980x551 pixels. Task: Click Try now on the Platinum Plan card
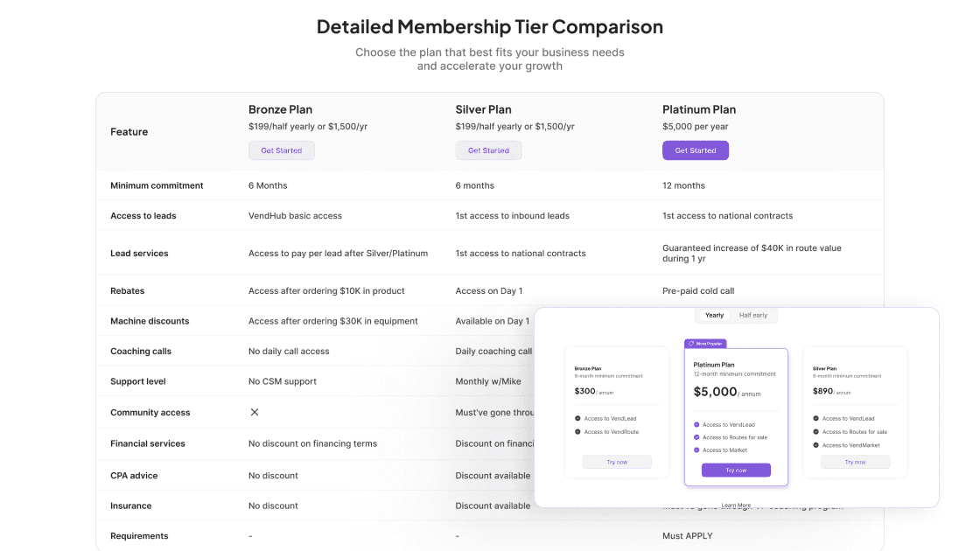[x=736, y=470]
